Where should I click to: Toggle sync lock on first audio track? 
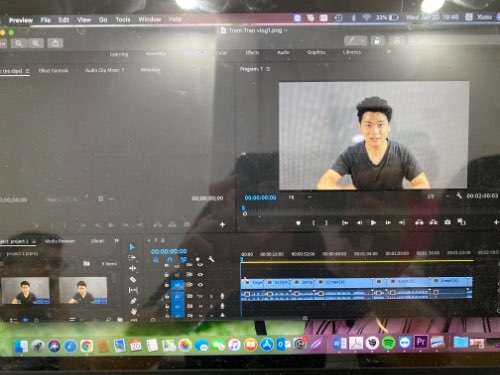pyautogui.click(x=189, y=296)
